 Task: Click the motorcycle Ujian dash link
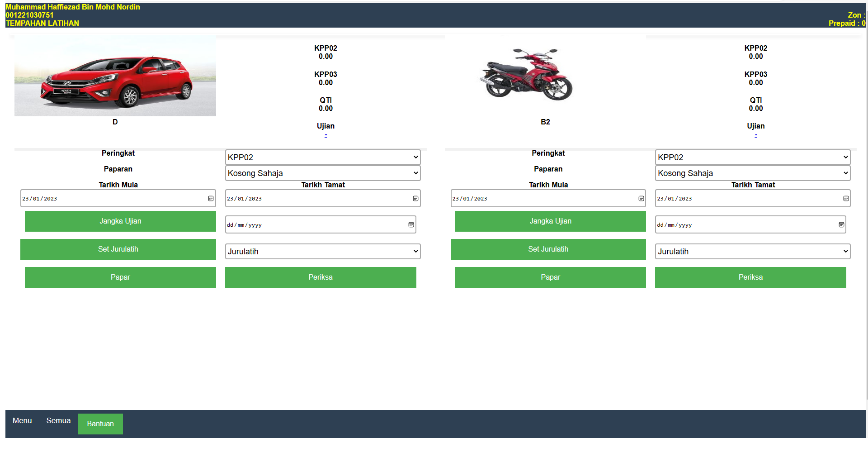click(x=756, y=135)
